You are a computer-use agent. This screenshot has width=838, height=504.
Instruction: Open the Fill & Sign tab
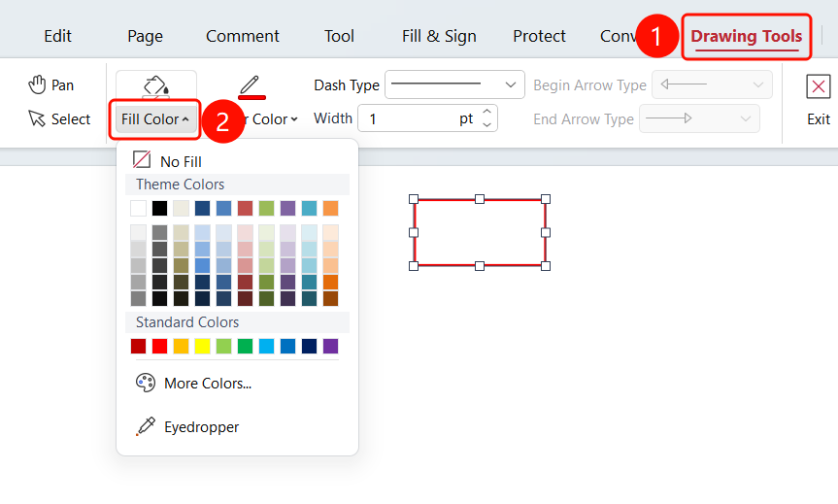click(x=439, y=36)
